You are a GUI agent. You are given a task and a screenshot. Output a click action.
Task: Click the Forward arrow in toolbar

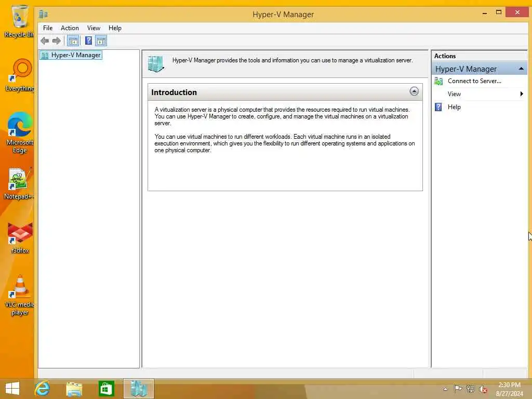coord(56,41)
